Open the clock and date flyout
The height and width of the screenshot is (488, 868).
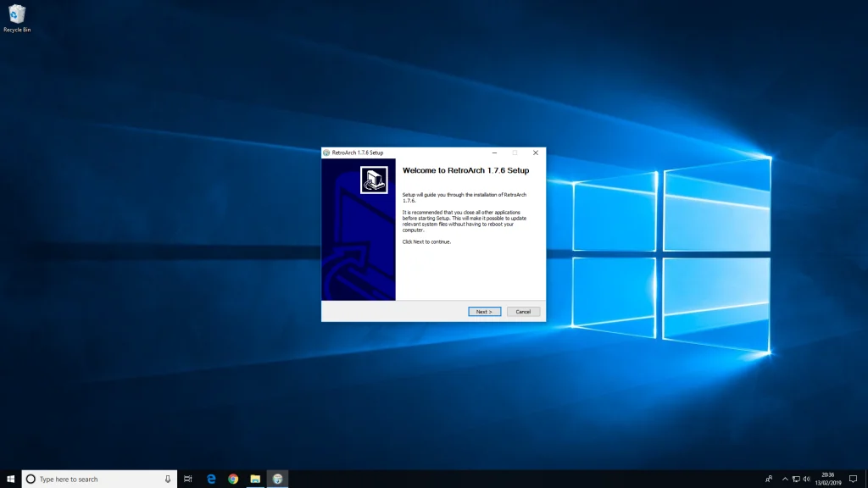click(828, 480)
